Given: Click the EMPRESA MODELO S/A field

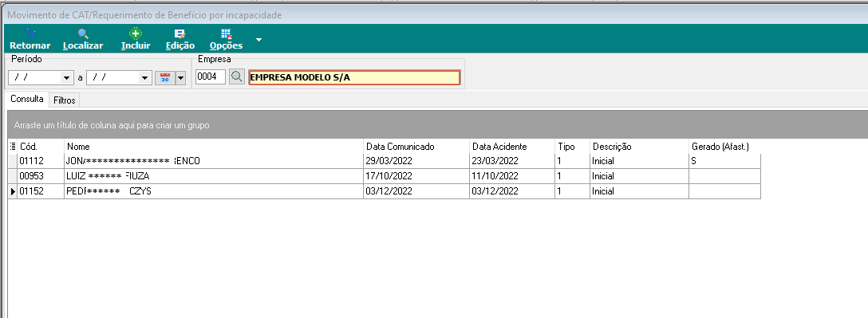Looking at the screenshot, I should click(x=354, y=77).
